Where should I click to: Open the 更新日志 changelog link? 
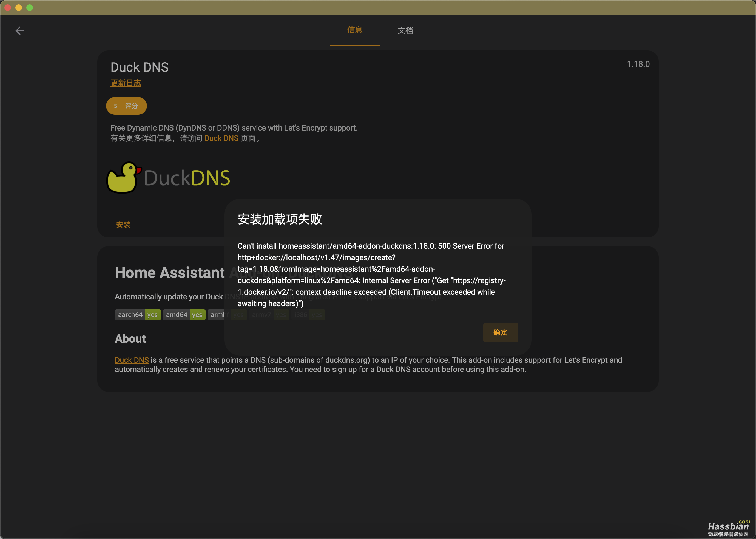coord(126,83)
